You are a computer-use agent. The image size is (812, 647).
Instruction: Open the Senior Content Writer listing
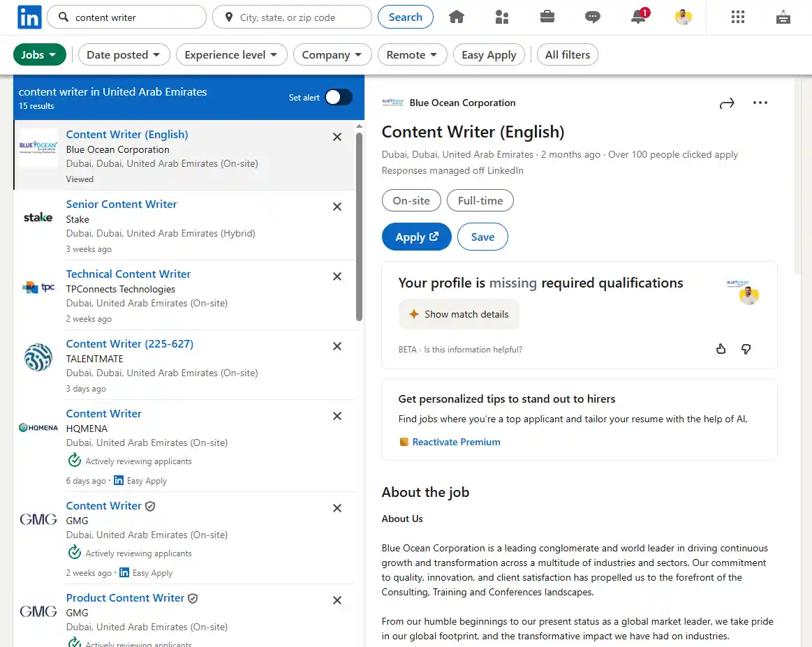click(x=121, y=204)
